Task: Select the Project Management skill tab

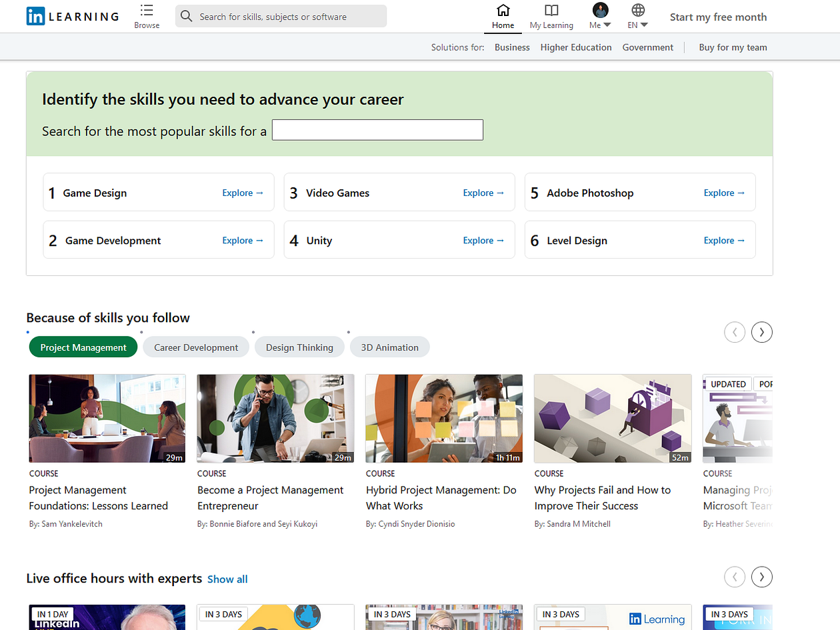Action: [83, 347]
